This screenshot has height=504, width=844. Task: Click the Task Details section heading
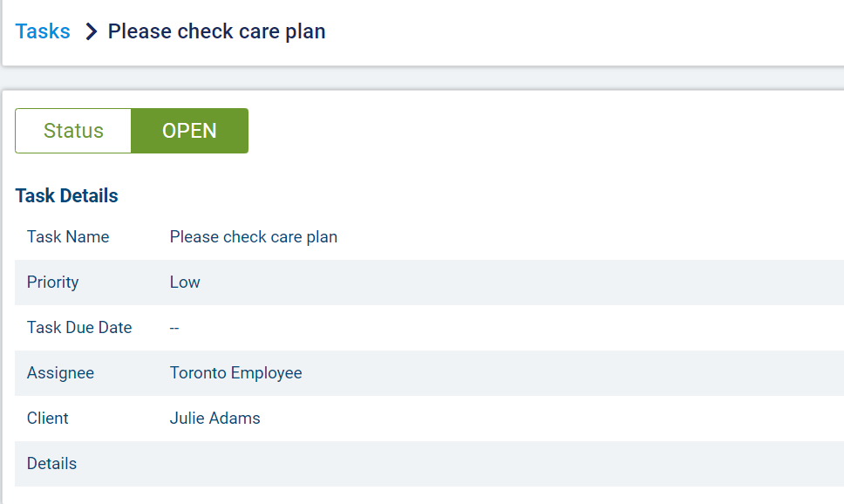click(66, 196)
